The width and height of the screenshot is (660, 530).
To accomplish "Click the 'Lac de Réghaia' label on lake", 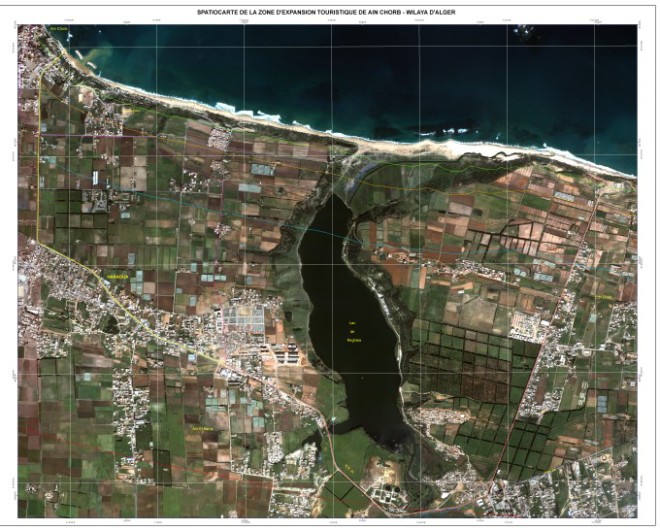I will (x=353, y=332).
